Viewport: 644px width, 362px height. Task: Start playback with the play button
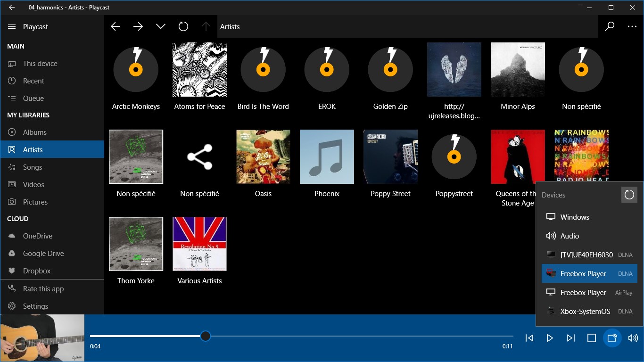[x=550, y=338]
